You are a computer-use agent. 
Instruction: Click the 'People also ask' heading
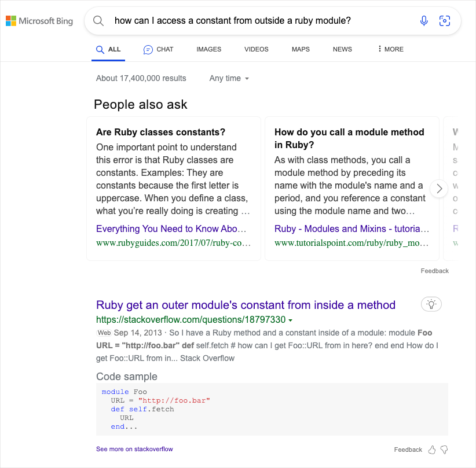pos(141,104)
